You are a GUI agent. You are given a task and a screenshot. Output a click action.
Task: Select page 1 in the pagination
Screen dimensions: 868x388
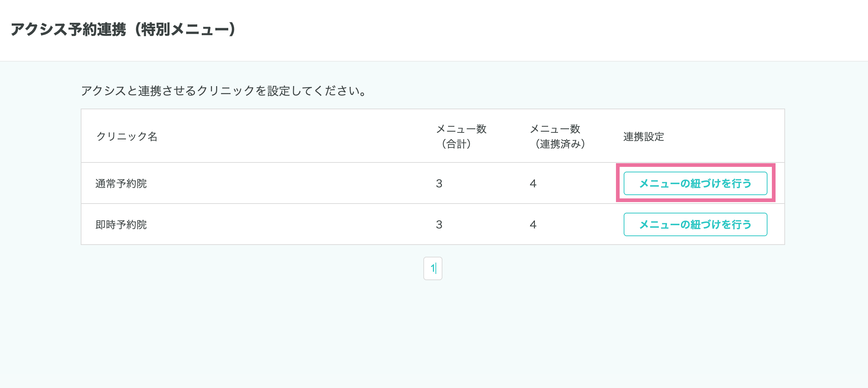433,268
